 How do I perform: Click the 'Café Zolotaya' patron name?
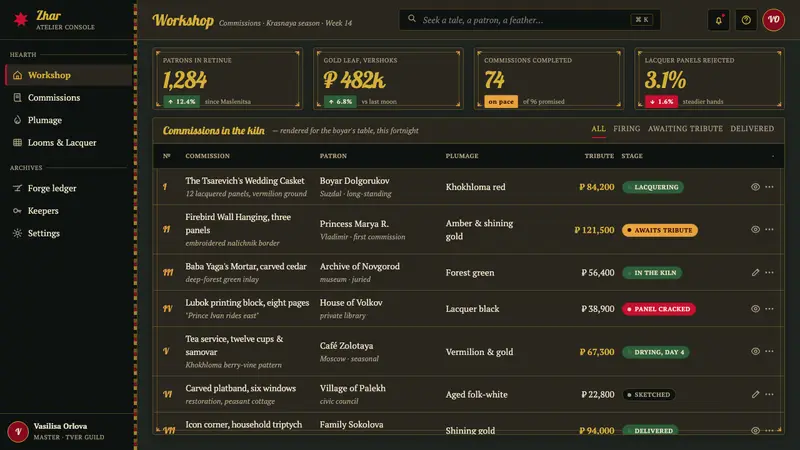click(346, 345)
